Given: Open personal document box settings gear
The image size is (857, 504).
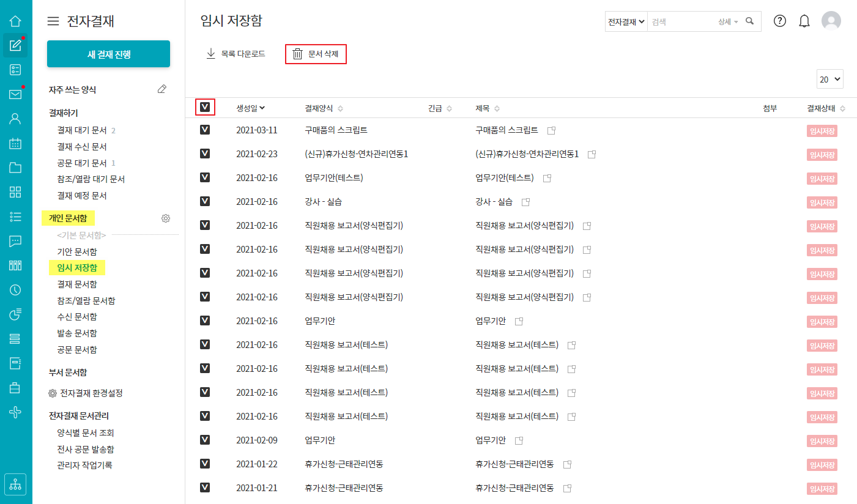Looking at the screenshot, I should pos(165,218).
